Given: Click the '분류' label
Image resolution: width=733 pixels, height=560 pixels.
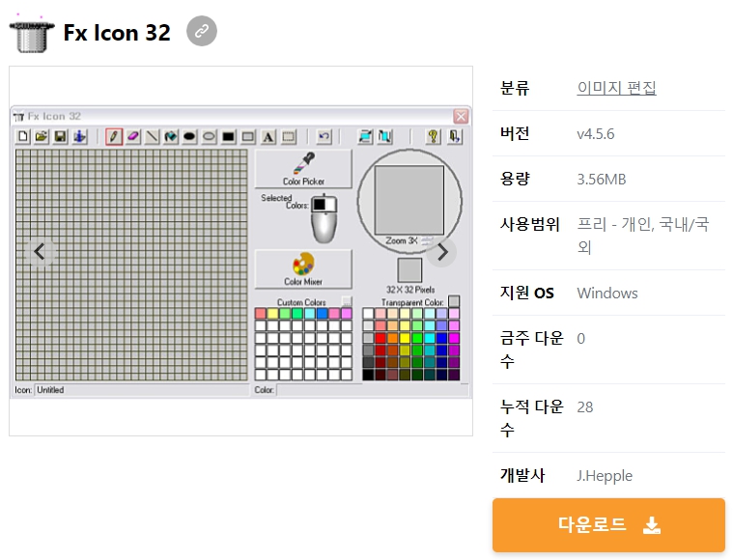Looking at the screenshot, I should click(515, 88).
